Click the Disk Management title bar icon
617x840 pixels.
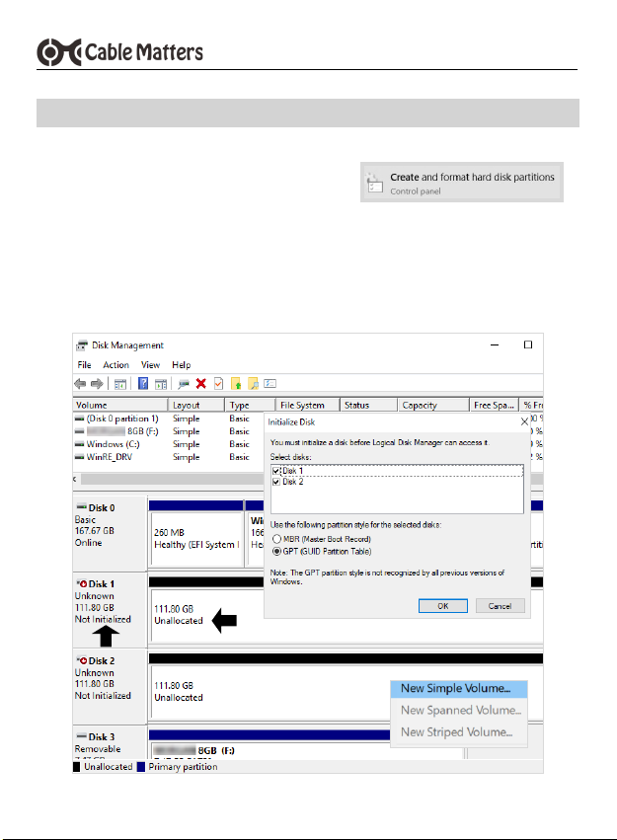[82, 345]
